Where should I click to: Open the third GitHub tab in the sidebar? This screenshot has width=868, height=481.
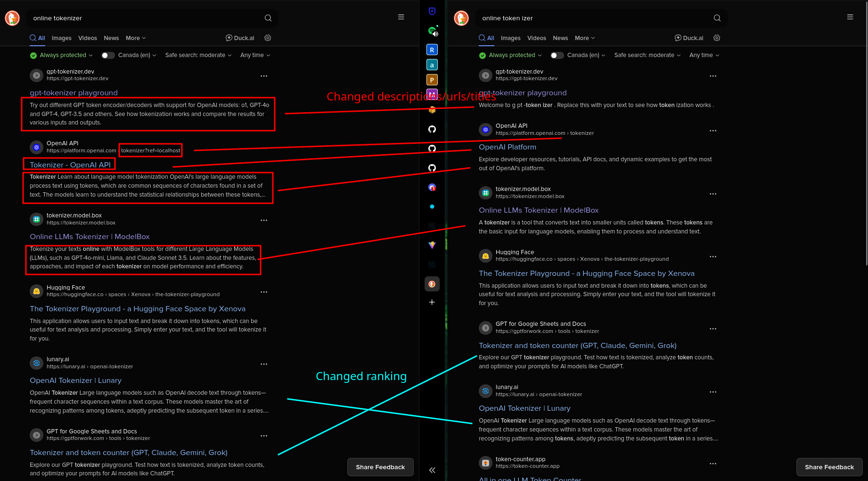(x=432, y=168)
